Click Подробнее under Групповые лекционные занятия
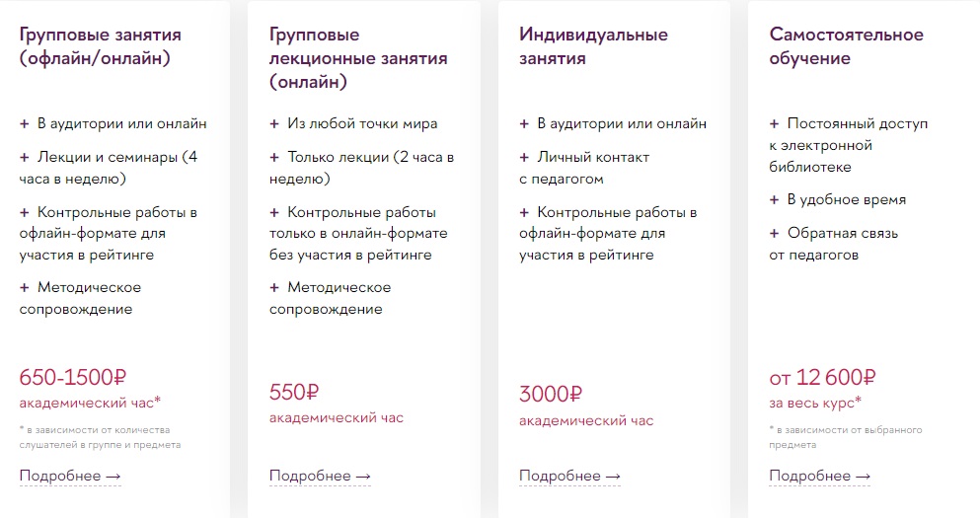980x518 pixels. pyautogui.click(x=320, y=477)
